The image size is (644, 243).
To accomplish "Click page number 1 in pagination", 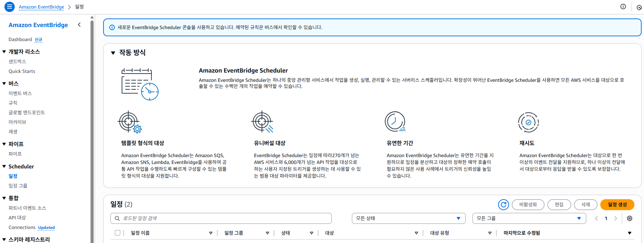I will click(606, 218).
